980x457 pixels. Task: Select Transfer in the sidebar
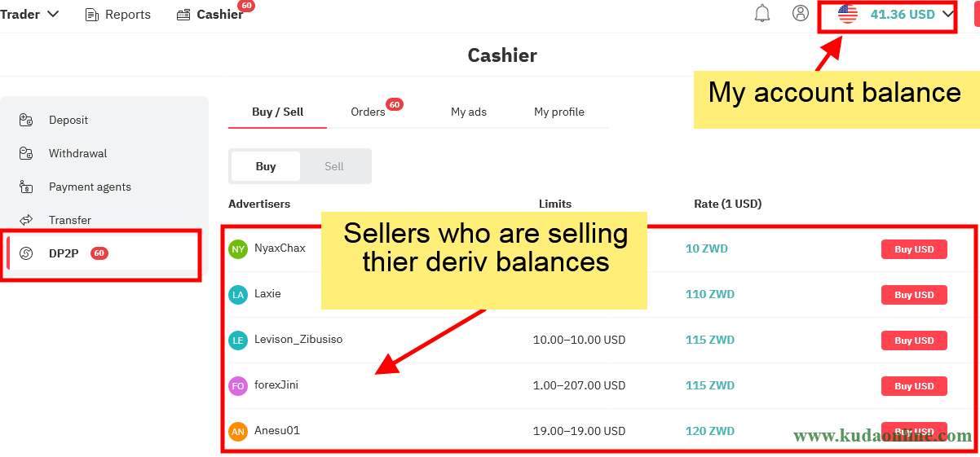[x=70, y=220]
